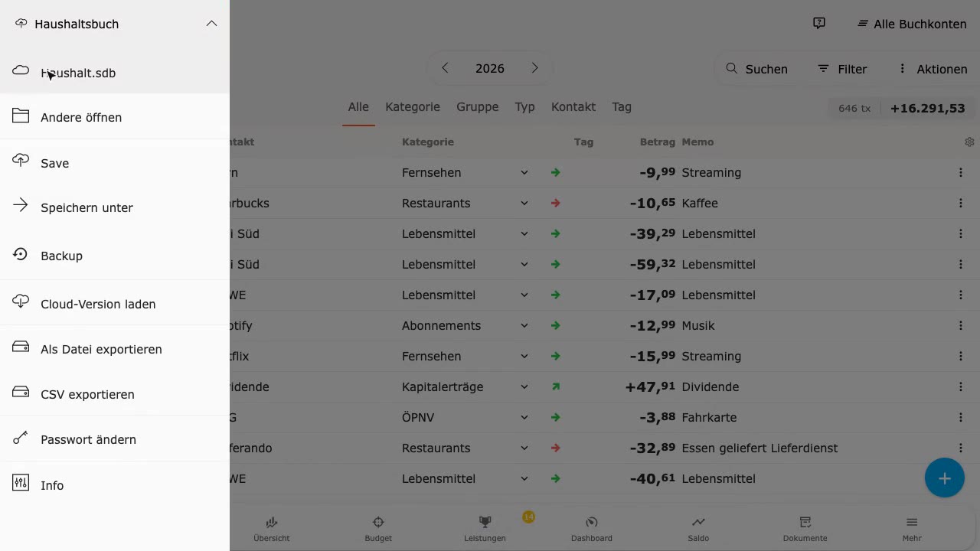Click the Suchen search button
This screenshot has width=980, height=551.
point(756,69)
